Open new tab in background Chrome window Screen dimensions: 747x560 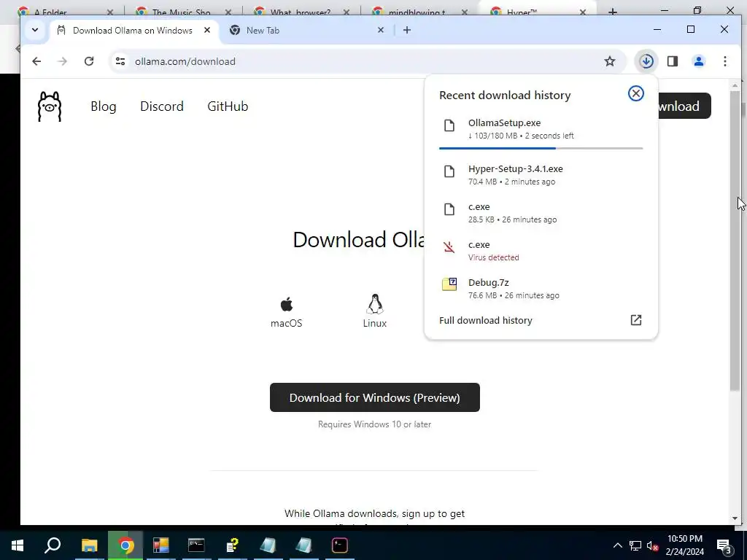(x=613, y=12)
